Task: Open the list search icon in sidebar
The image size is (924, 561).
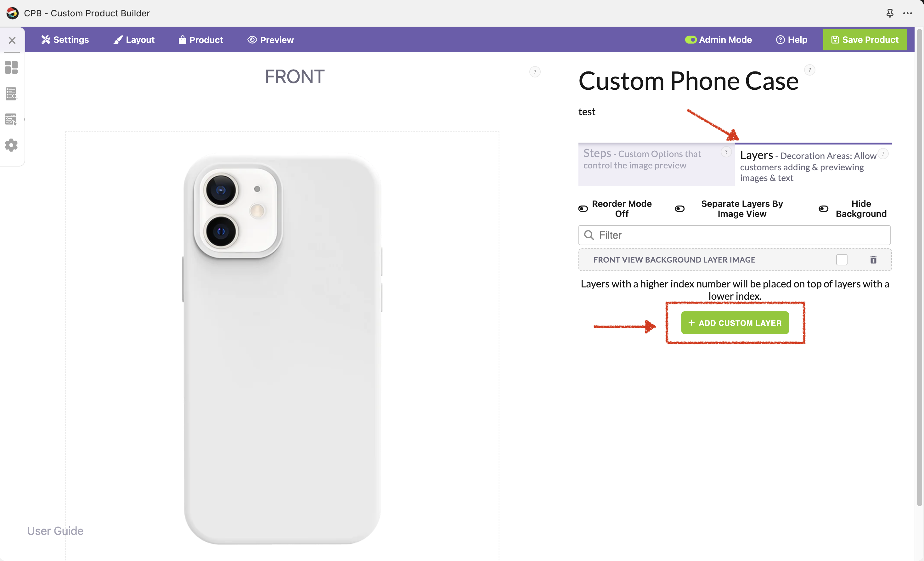Action: (x=11, y=94)
